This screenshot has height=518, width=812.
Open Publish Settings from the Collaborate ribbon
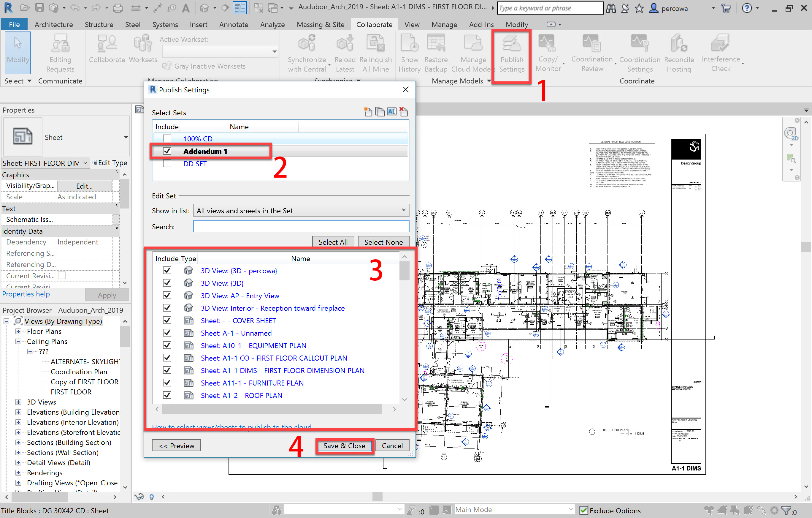[x=512, y=54]
